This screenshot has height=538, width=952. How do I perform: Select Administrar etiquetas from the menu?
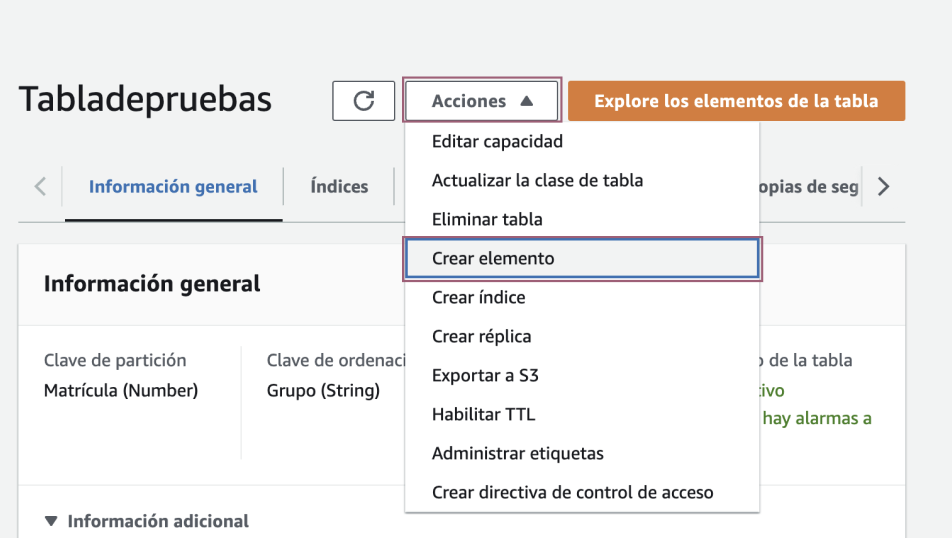tap(582, 454)
